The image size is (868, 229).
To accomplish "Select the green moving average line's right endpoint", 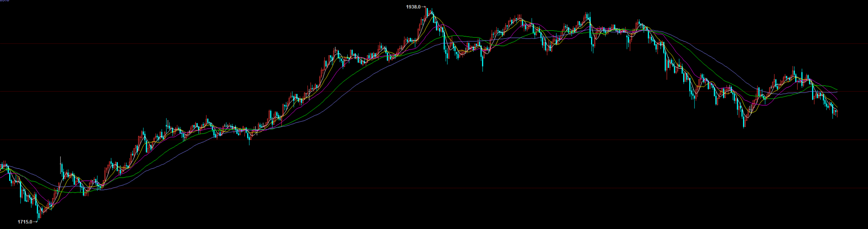I will (837, 90).
